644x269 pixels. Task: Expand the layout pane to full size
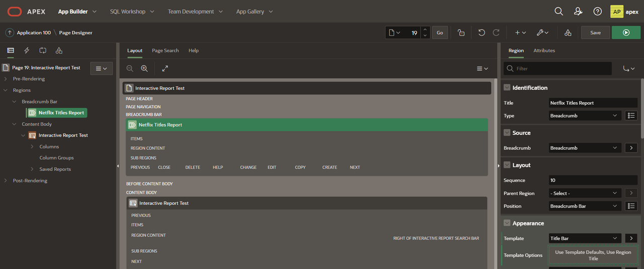[x=165, y=69]
